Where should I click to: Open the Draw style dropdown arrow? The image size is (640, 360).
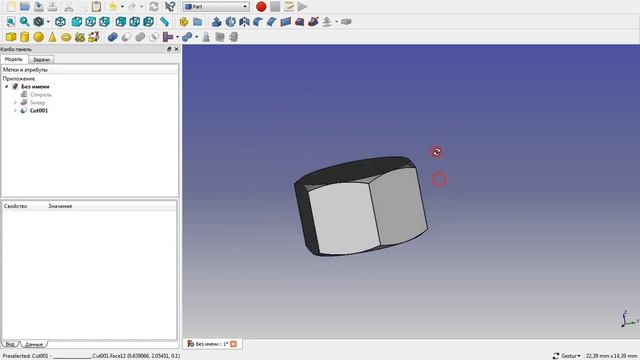click(48, 22)
